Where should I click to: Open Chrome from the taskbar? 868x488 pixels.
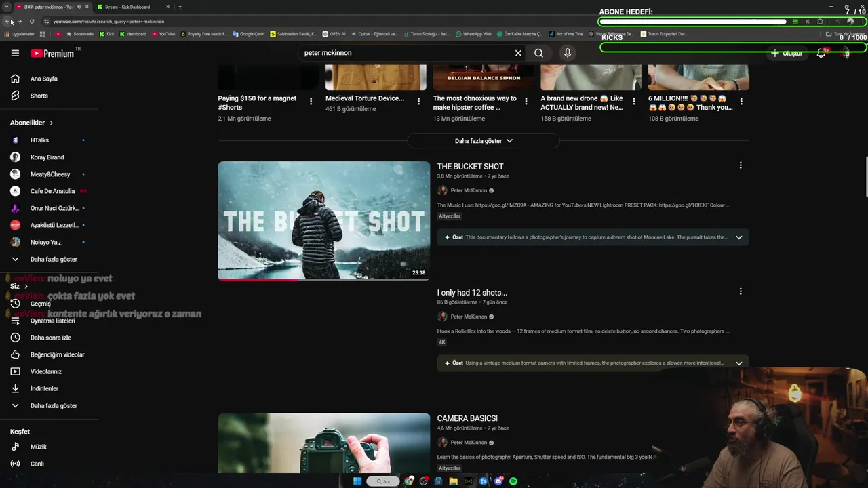(409, 481)
